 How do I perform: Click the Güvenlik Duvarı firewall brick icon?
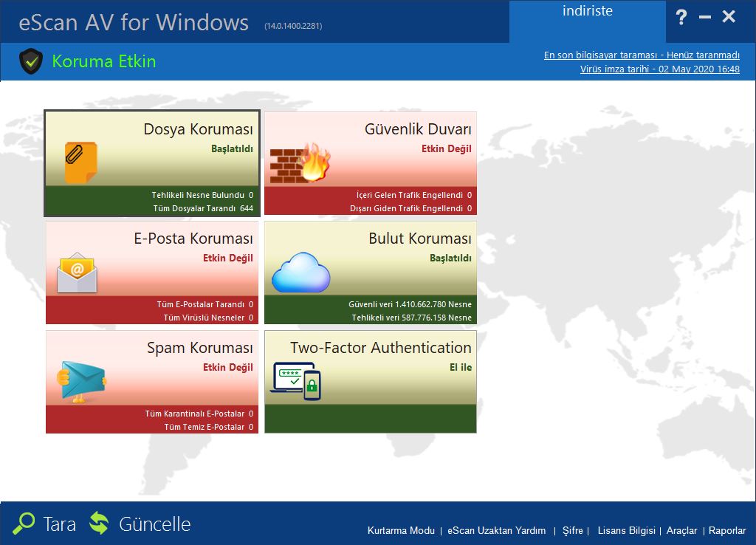coord(300,163)
